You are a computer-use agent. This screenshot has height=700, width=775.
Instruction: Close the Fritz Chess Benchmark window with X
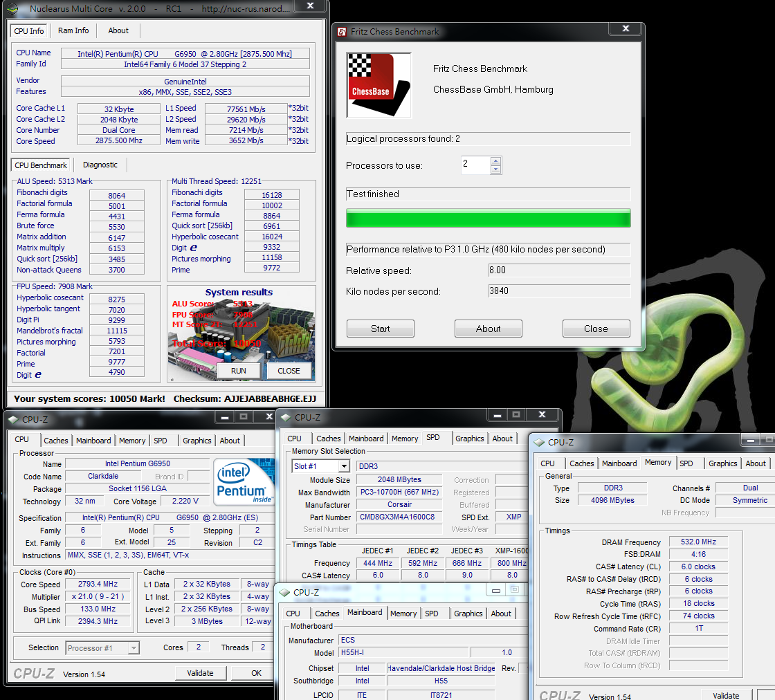coord(626,29)
